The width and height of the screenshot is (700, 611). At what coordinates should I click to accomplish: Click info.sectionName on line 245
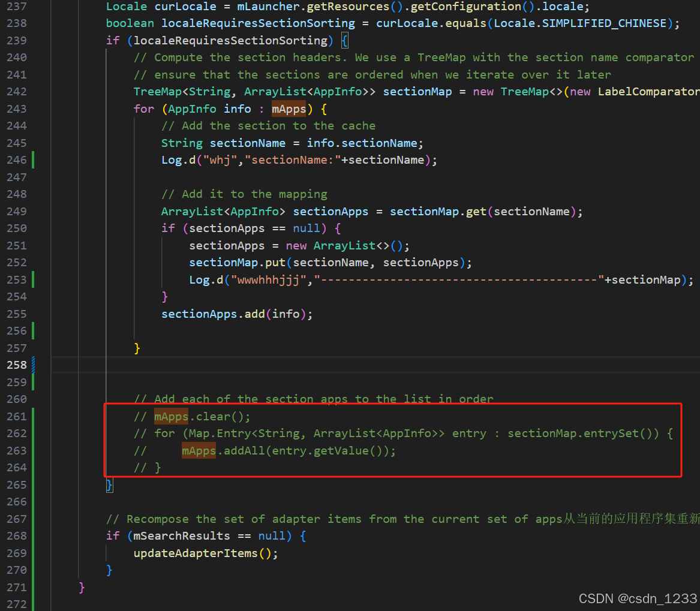pos(362,143)
